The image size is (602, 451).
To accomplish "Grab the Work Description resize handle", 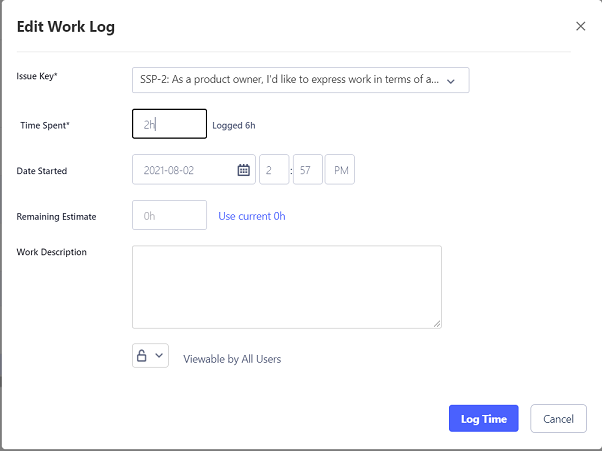I will (437, 323).
